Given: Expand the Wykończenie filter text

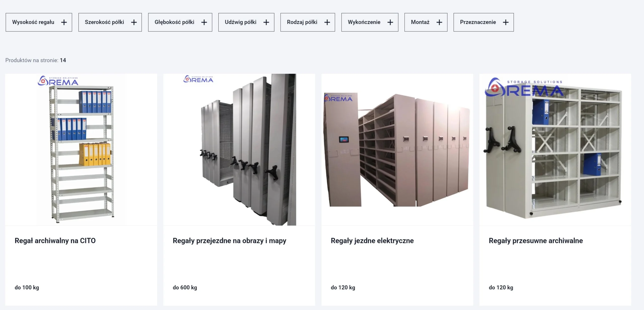Looking at the screenshot, I should 364,22.
